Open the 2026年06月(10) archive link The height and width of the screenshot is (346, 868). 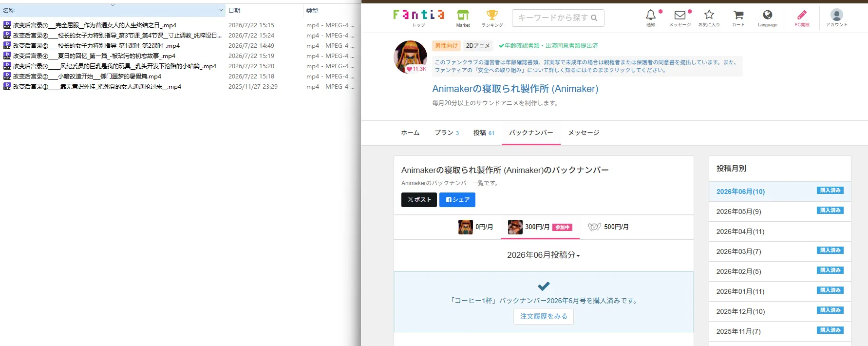[x=740, y=192]
